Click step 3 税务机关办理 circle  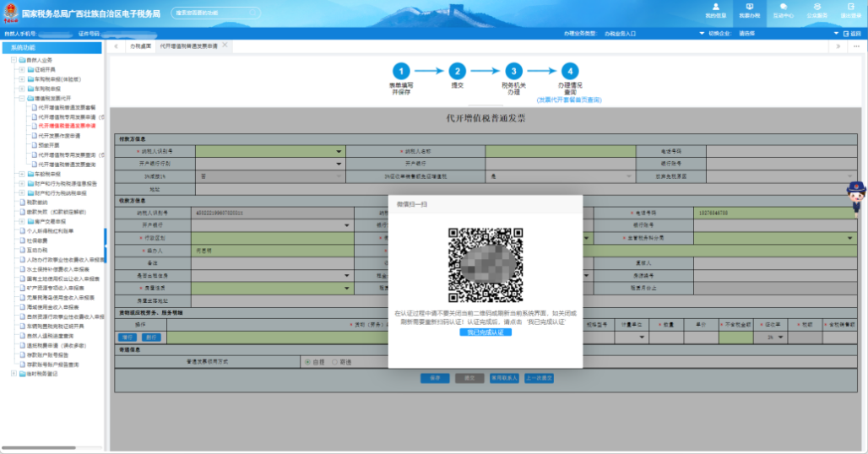click(x=513, y=71)
